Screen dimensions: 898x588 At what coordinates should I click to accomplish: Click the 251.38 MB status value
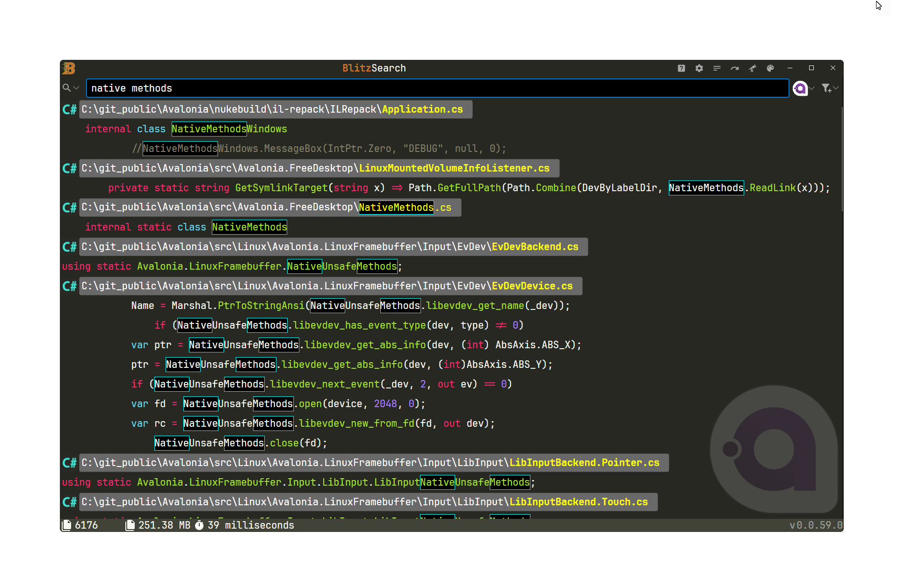(x=165, y=525)
